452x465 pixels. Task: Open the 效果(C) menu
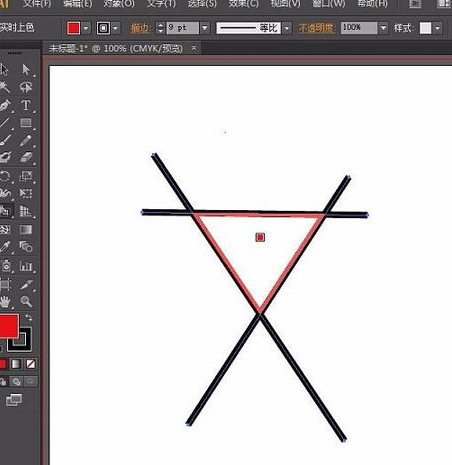(x=244, y=4)
